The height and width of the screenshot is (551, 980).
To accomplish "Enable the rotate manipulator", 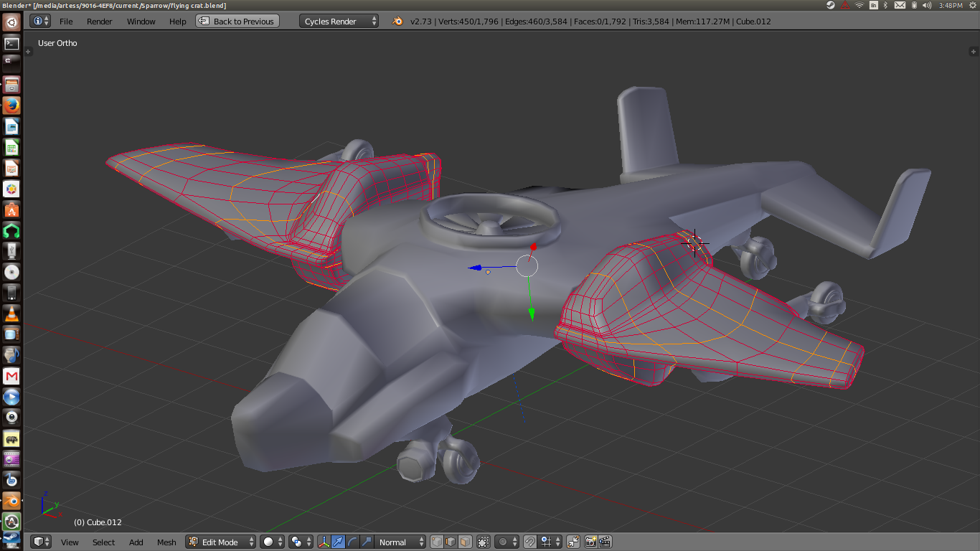I will point(352,542).
